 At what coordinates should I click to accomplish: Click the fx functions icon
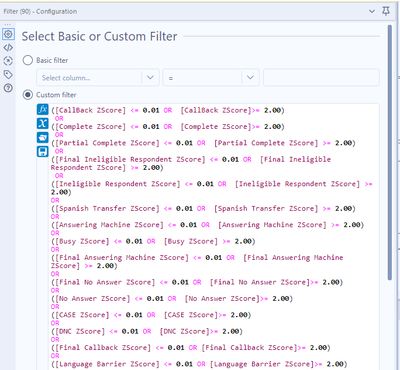point(43,109)
